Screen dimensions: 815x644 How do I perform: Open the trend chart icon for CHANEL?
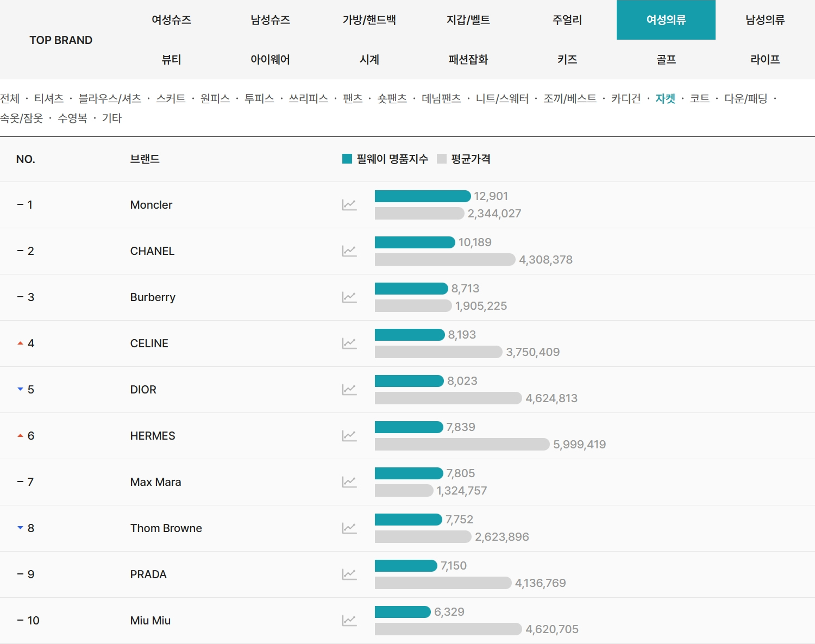coord(349,251)
